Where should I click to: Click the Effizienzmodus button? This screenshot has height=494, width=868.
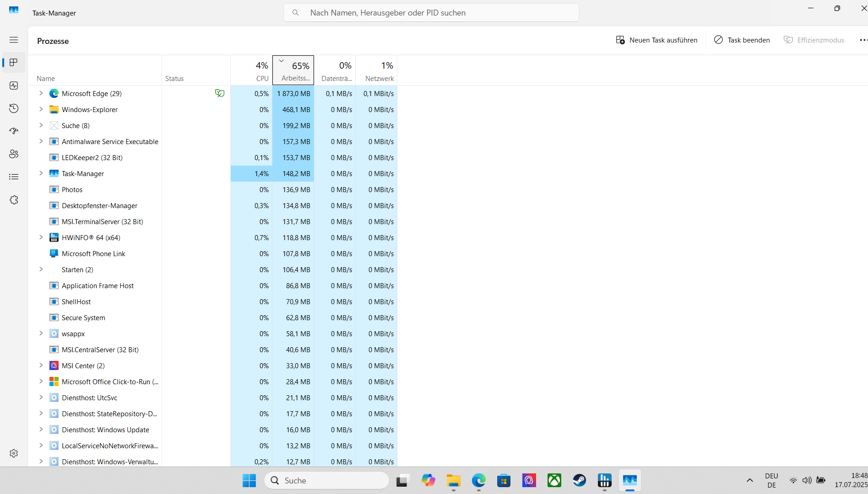point(814,40)
